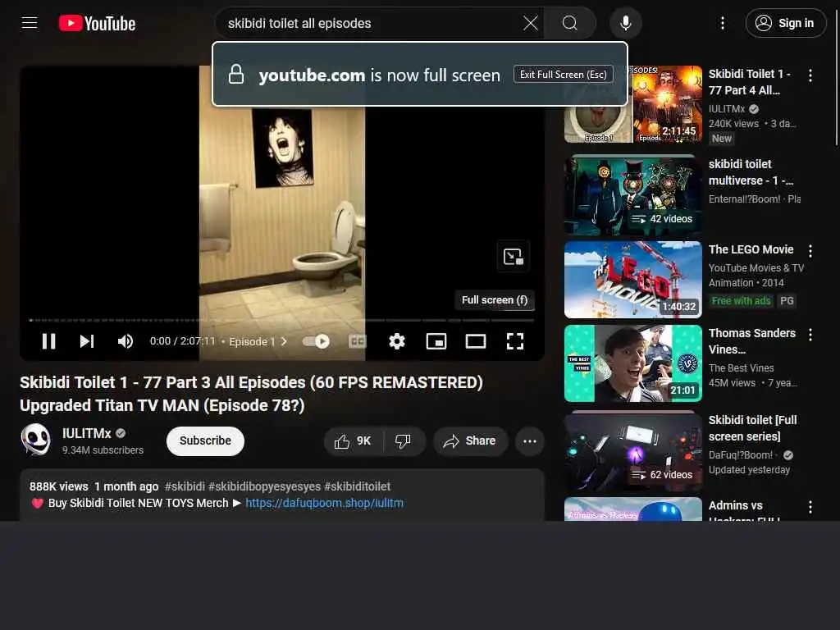Image resolution: width=840 pixels, height=630 pixels.
Task: Skip to the next video
Action: 87,341
